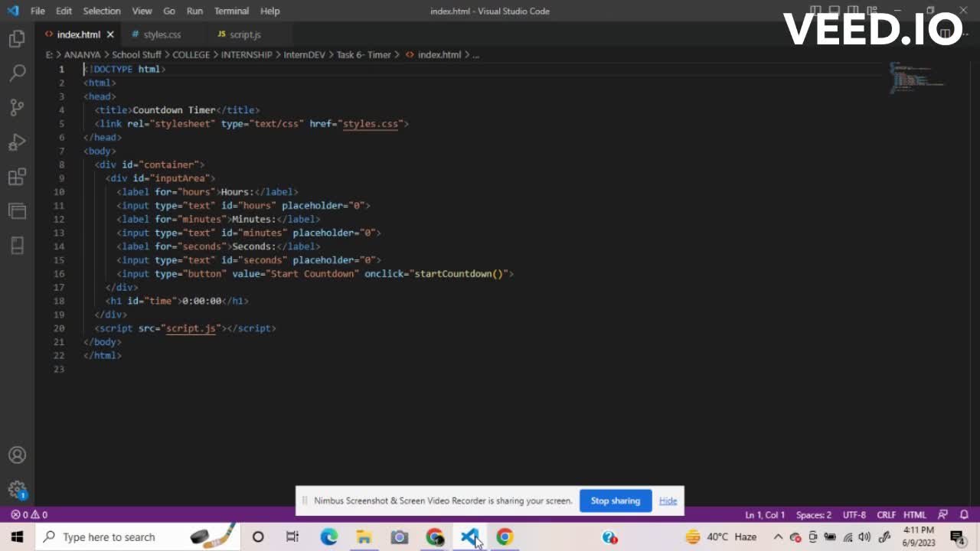Open the File menu
This screenshot has height=551, width=980.
click(38, 11)
